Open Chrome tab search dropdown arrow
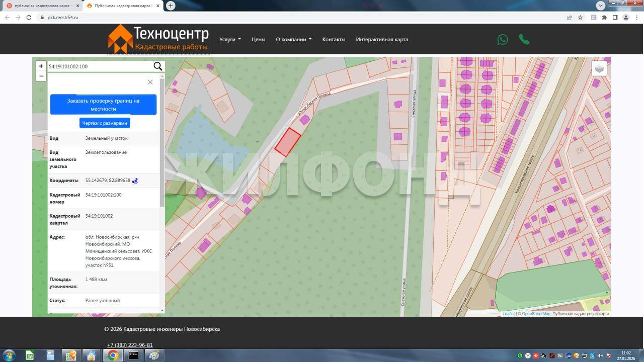 click(x=600, y=6)
